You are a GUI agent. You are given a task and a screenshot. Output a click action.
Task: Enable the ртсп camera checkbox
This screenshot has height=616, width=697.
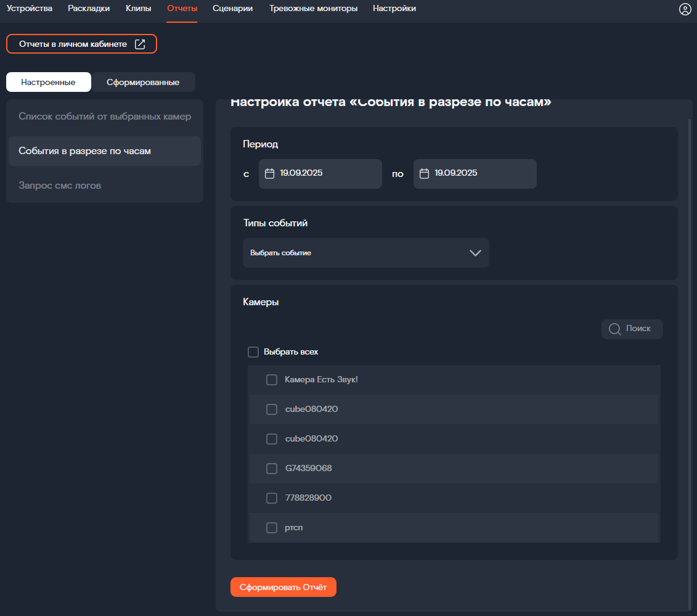coord(272,527)
